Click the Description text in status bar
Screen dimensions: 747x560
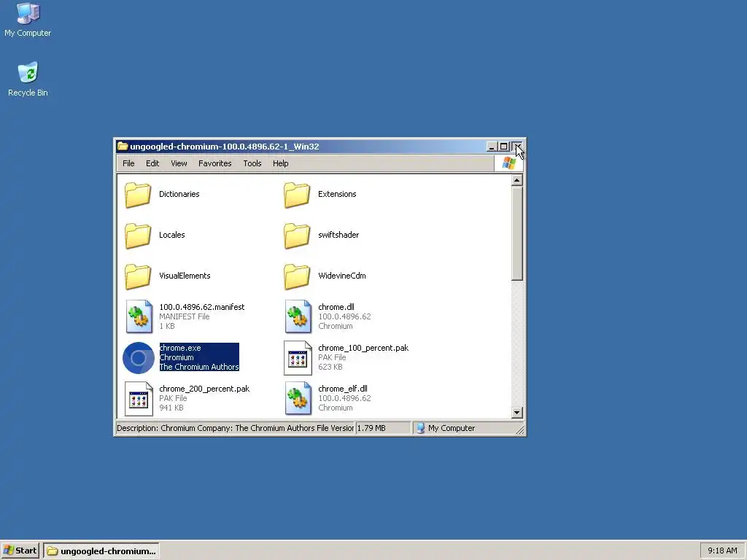pos(236,428)
